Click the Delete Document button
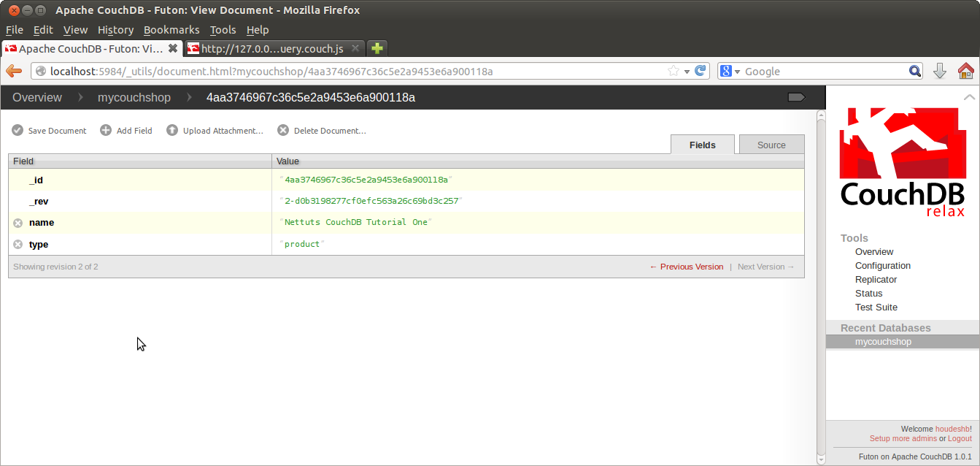The height and width of the screenshot is (466, 980). click(x=322, y=130)
